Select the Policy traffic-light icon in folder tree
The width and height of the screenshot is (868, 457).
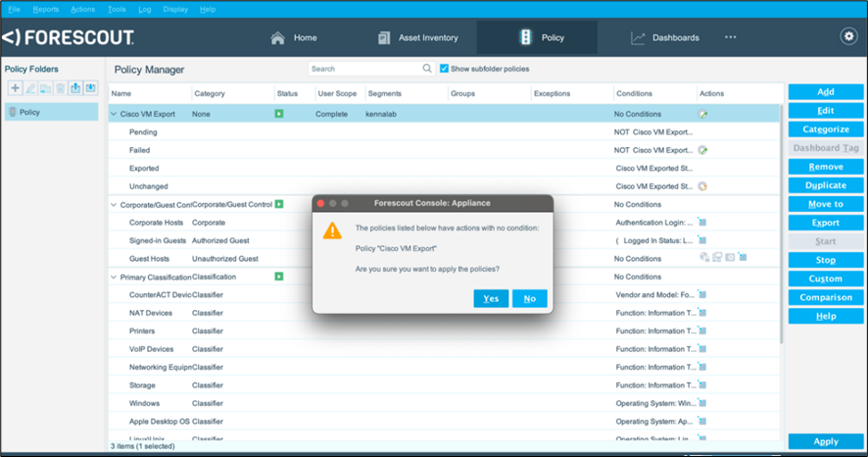click(x=13, y=112)
